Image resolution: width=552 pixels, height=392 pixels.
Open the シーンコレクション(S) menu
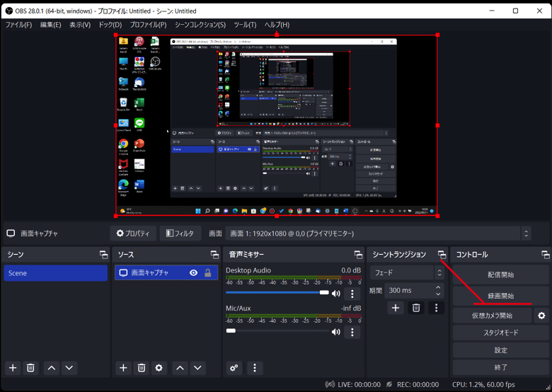(x=200, y=25)
